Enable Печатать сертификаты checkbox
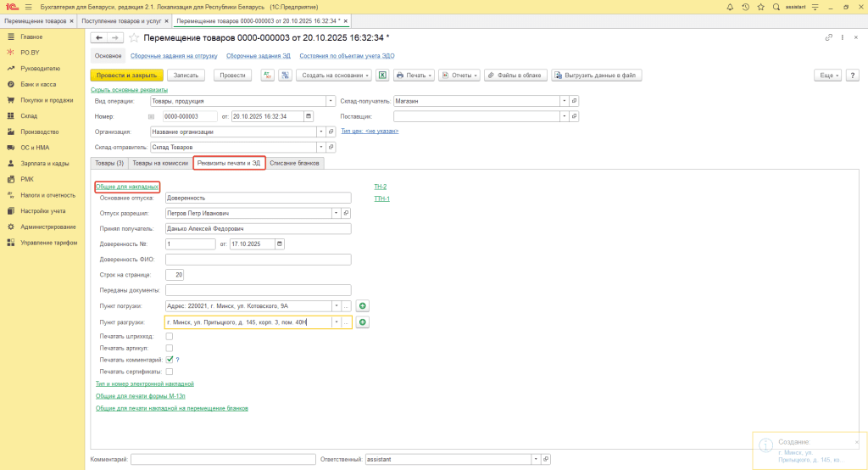This screenshot has width=868, height=470. 170,372
